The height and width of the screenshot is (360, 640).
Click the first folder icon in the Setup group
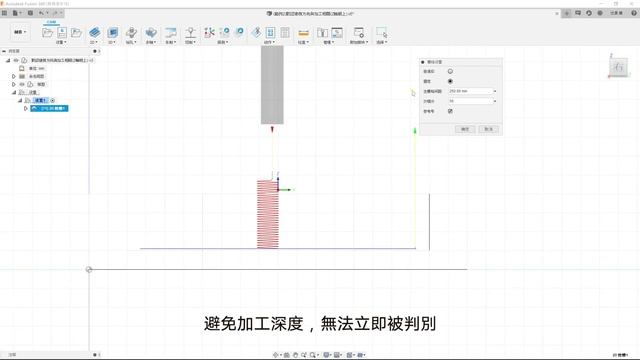47,32
